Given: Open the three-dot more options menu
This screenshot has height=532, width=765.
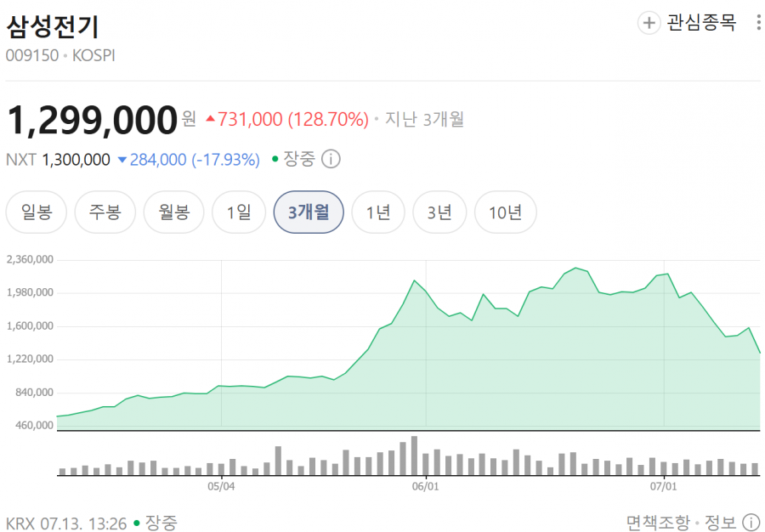Looking at the screenshot, I should [759, 23].
